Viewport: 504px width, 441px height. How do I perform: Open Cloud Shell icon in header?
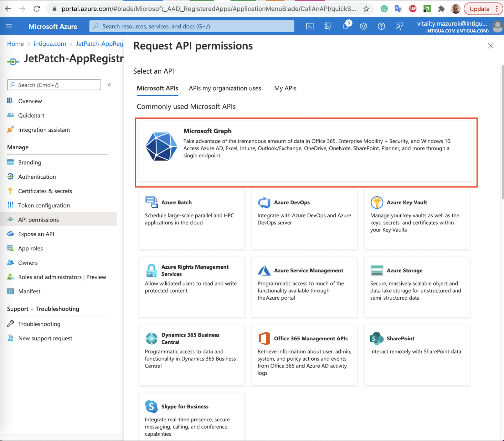tap(310, 26)
